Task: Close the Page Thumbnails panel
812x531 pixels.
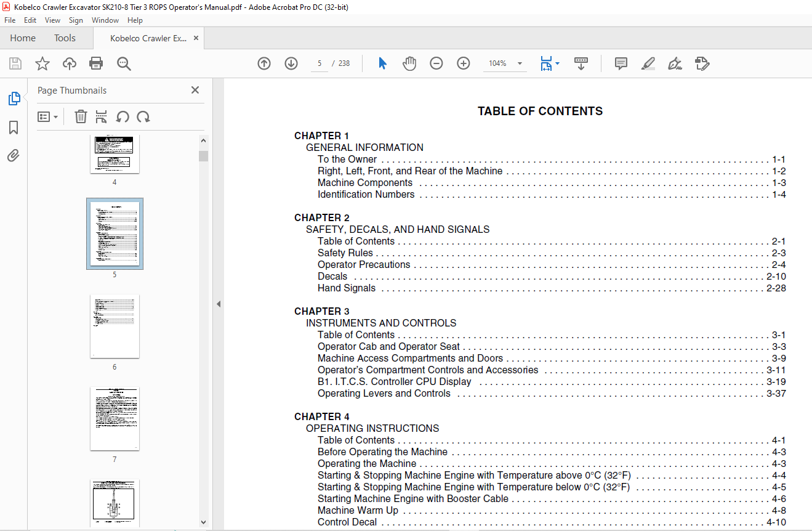Action: click(195, 90)
